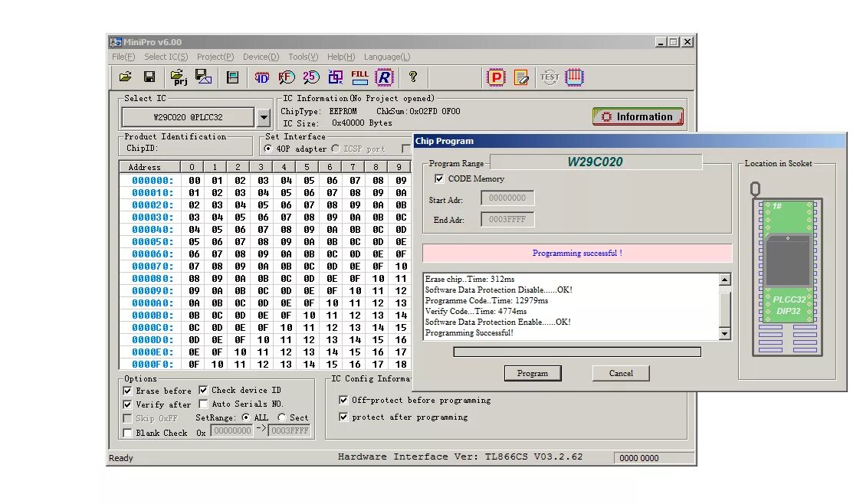The height and width of the screenshot is (504, 863).
Task: Toggle Check device ID checkbox
Action: (203, 390)
